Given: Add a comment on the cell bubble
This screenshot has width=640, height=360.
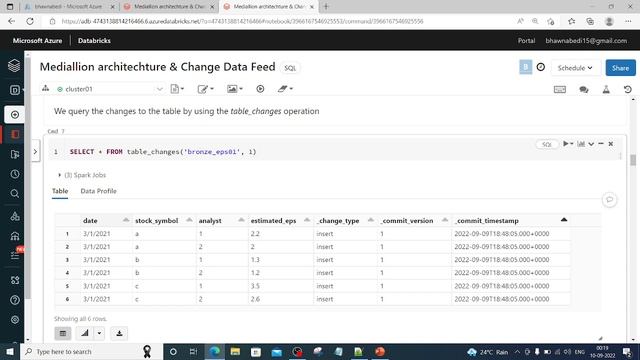Looking at the screenshot, I should pyautogui.click(x=609, y=200).
